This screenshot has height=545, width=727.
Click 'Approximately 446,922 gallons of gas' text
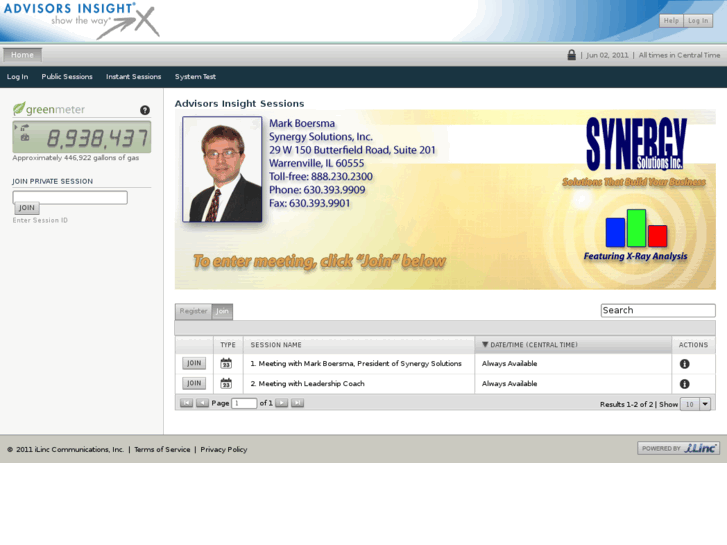click(76, 158)
